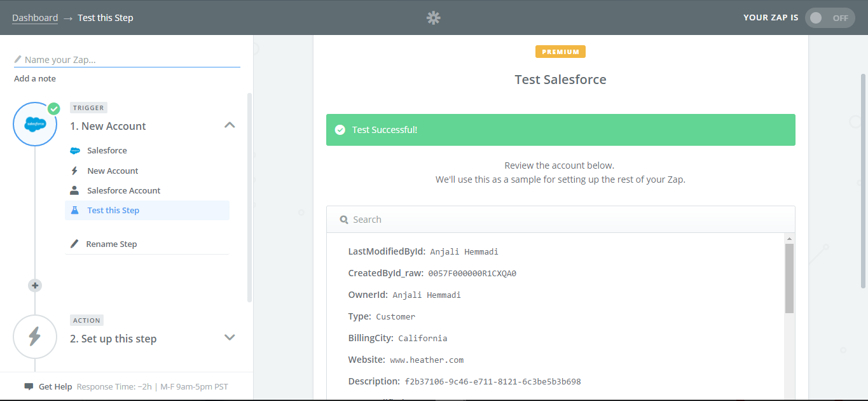Click the green checkmark badge on trigger

click(53, 109)
